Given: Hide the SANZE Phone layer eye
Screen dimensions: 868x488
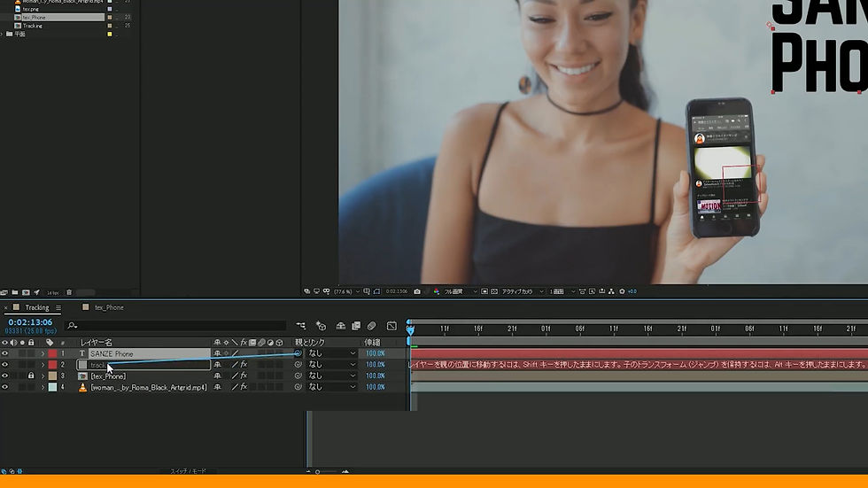Looking at the screenshot, I should pos(5,353).
